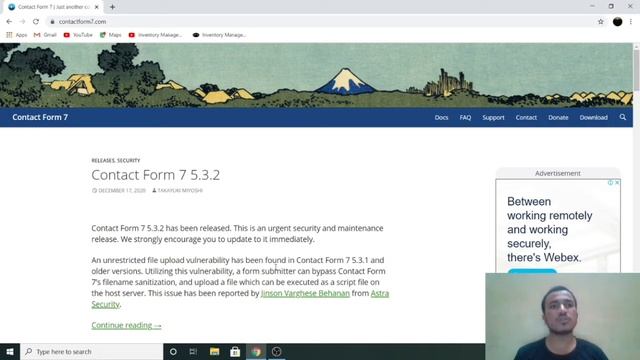Click Continue reading link

[x=127, y=325]
